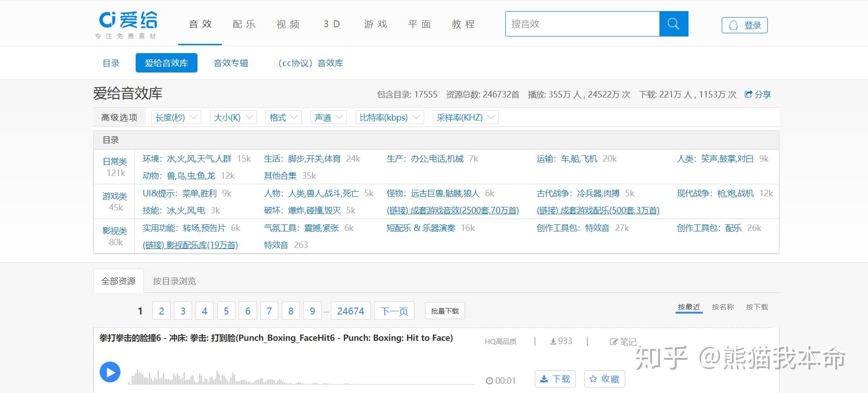Open the 影视类 category
Viewport: 868px width, 393px height.
point(114,231)
